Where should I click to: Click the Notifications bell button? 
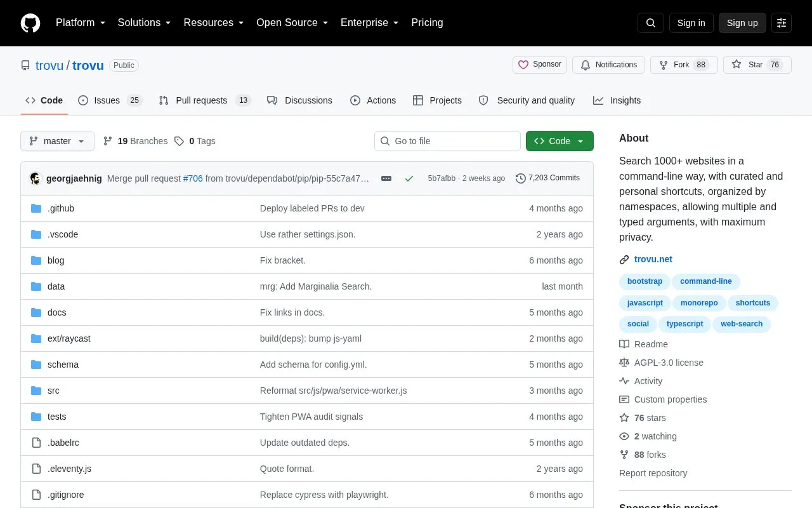click(609, 65)
